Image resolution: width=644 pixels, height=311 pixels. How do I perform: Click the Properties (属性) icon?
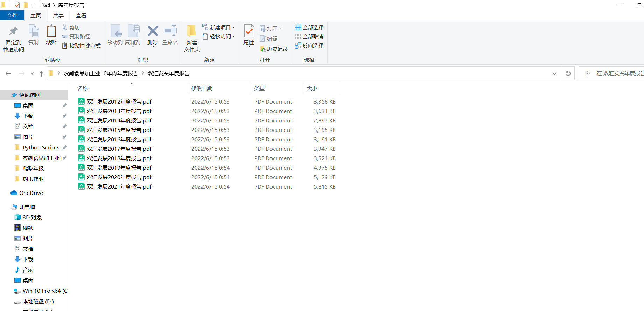249,31
